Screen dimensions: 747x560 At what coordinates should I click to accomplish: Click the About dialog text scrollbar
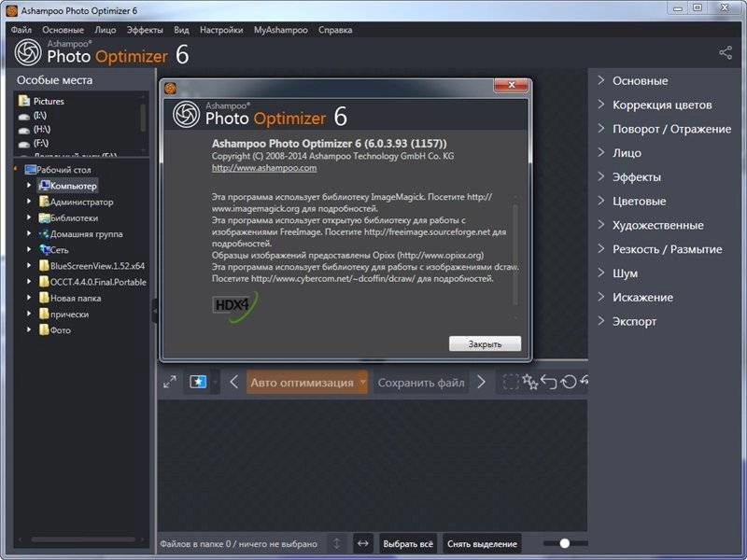[515, 255]
